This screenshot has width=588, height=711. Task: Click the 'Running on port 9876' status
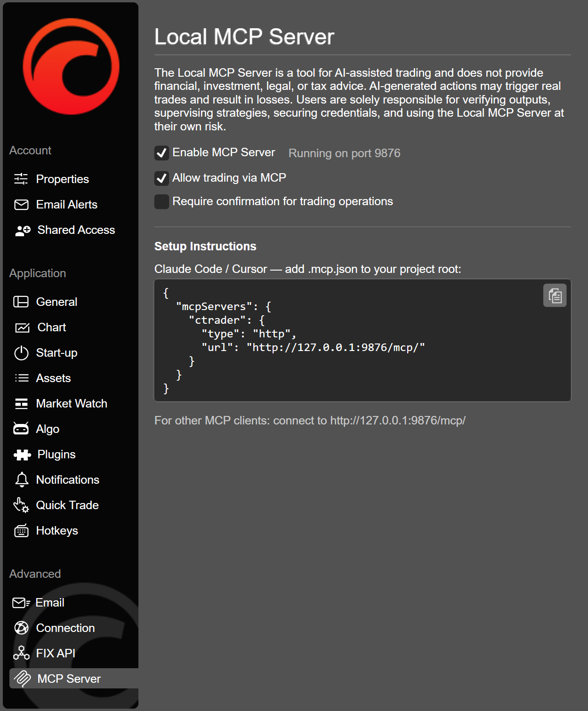pyautogui.click(x=344, y=153)
